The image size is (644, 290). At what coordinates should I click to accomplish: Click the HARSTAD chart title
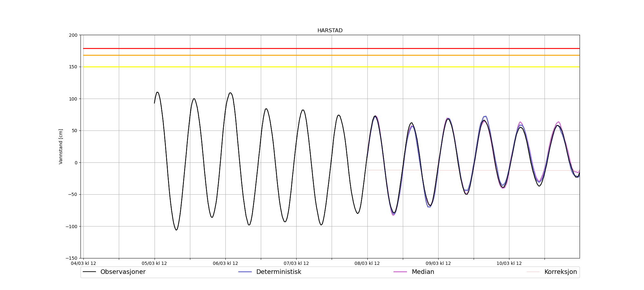coord(330,31)
